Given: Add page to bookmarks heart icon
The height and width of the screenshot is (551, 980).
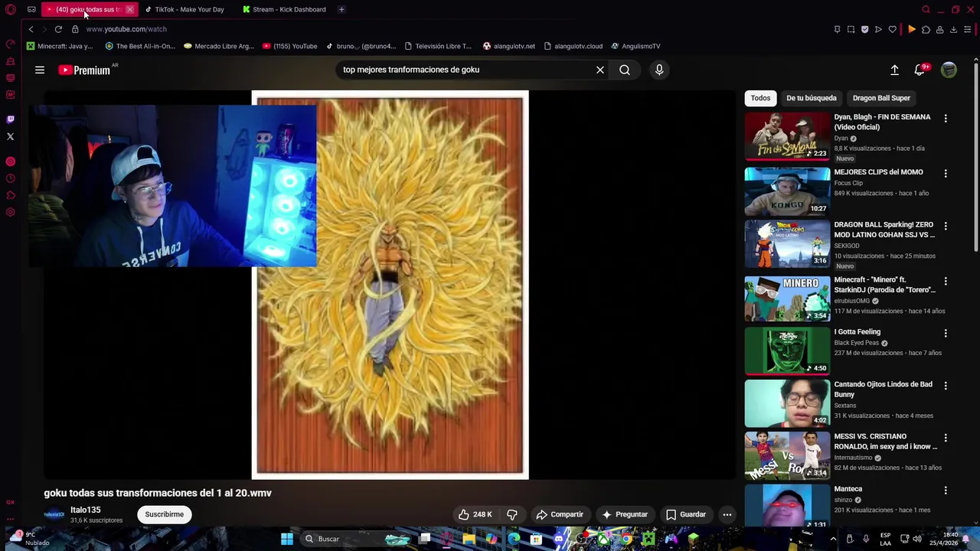Looking at the screenshot, I should click(892, 29).
